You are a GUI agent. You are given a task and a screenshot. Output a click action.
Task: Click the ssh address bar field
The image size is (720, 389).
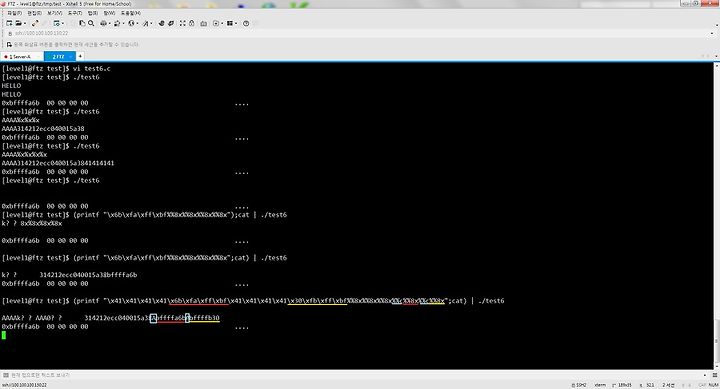click(x=358, y=33)
